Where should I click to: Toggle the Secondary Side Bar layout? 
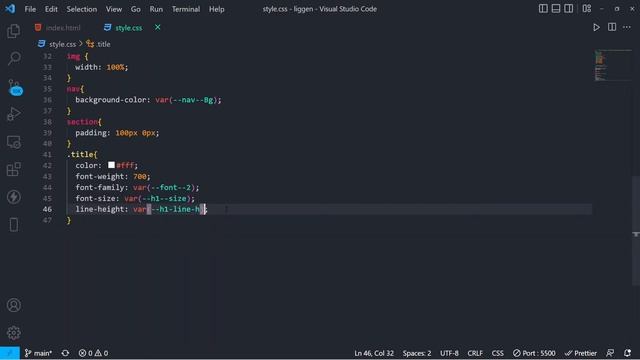568,9
